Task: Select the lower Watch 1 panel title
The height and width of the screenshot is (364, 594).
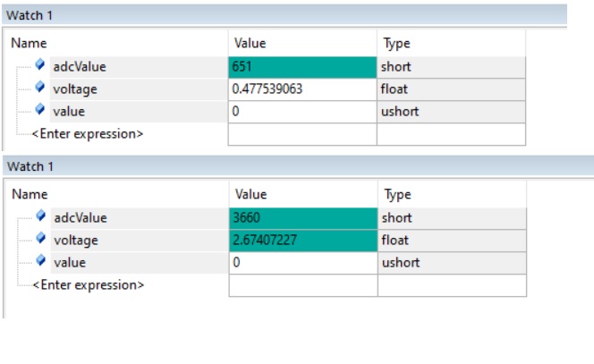Action: click(x=30, y=166)
